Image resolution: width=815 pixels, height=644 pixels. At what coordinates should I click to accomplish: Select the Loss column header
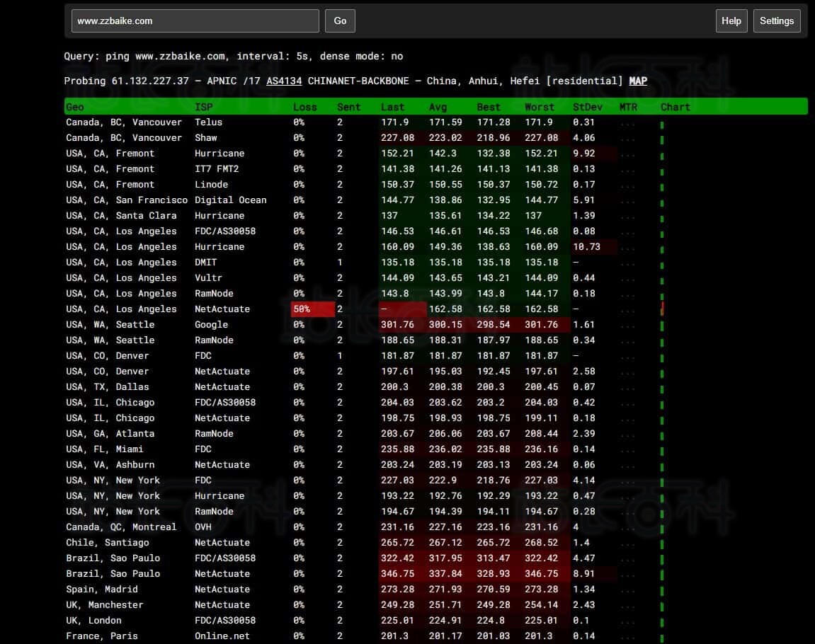pyautogui.click(x=304, y=108)
